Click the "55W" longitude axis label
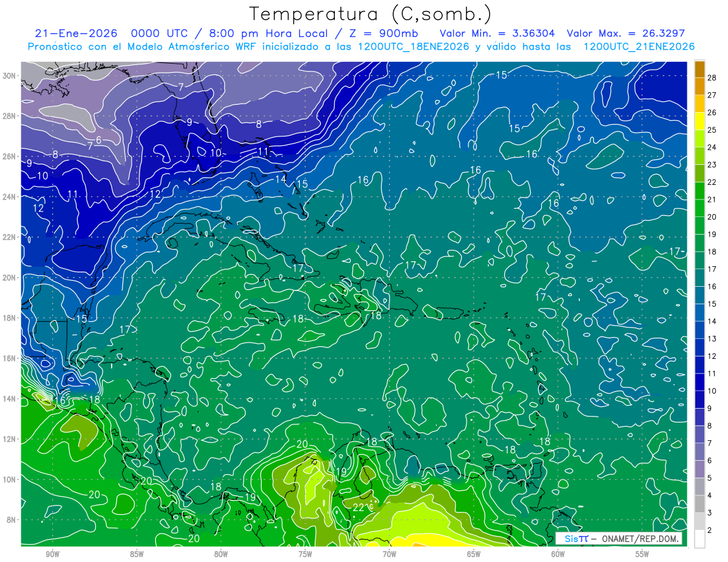Screen dimensions: 728x562 [x=642, y=554]
